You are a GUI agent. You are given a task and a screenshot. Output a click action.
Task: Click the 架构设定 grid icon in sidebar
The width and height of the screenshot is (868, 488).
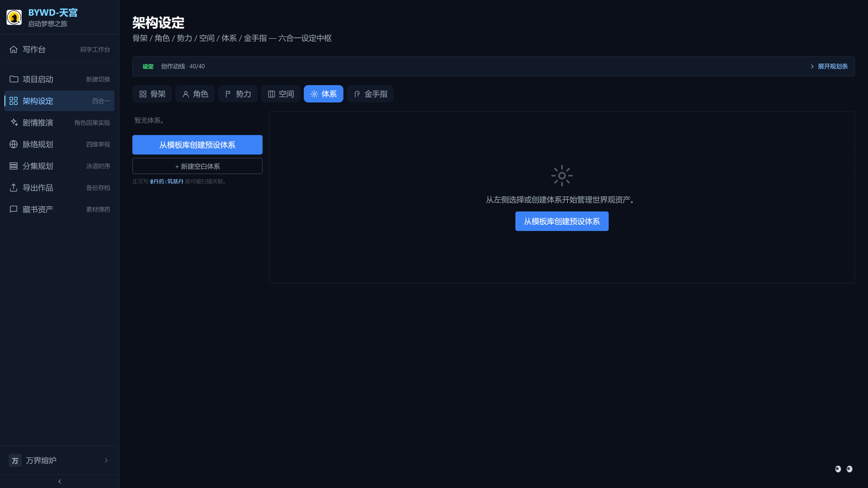14,101
